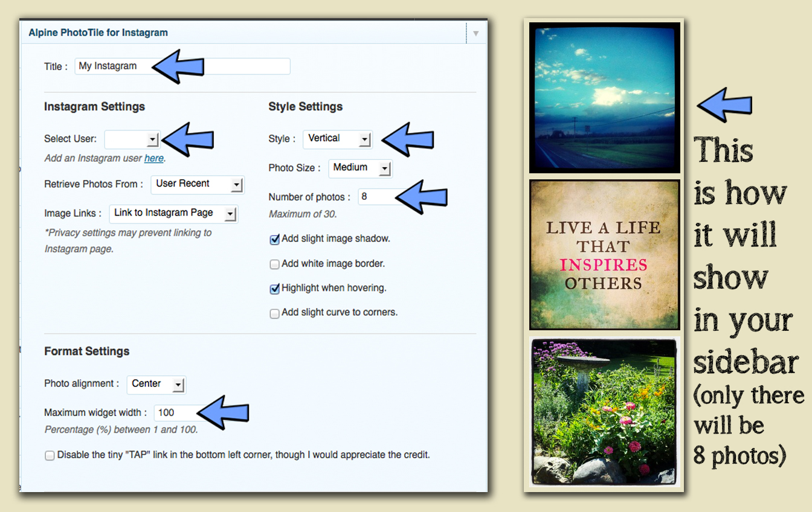
Task: Click the privacy settings note text
Action: (128, 241)
